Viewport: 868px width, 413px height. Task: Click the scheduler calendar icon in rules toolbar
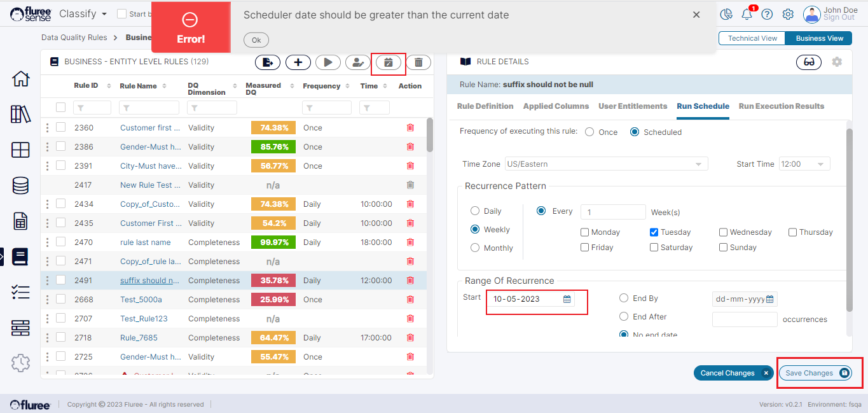tap(388, 62)
